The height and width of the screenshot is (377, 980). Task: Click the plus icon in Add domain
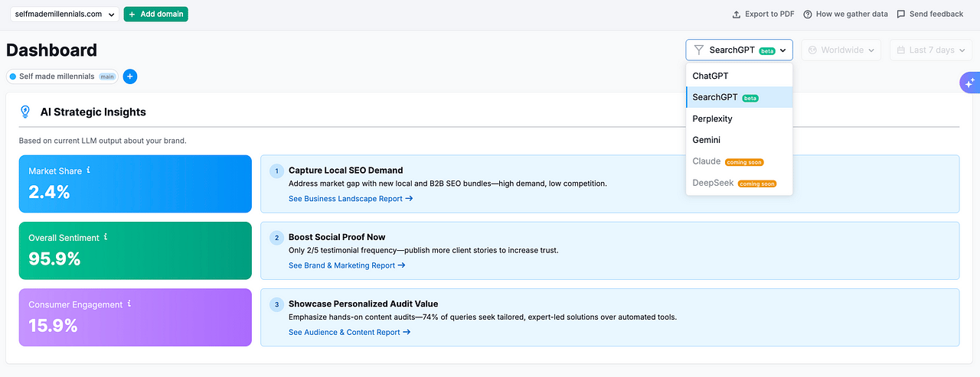[132, 14]
